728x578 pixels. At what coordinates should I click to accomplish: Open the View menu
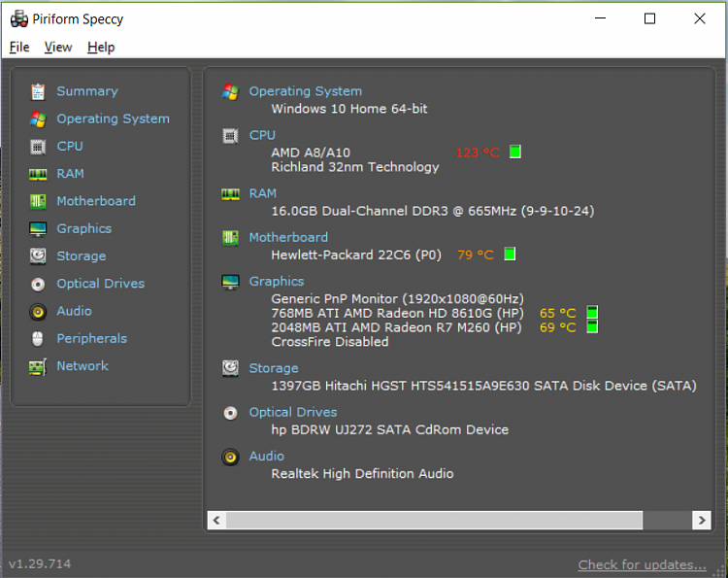point(58,48)
